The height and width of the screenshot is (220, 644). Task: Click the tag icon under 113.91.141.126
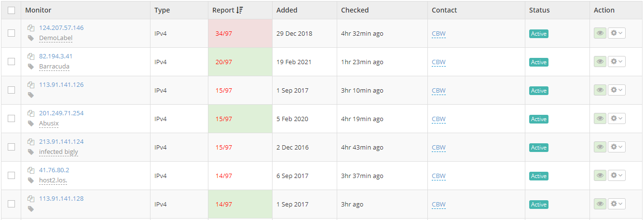click(x=31, y=95)
